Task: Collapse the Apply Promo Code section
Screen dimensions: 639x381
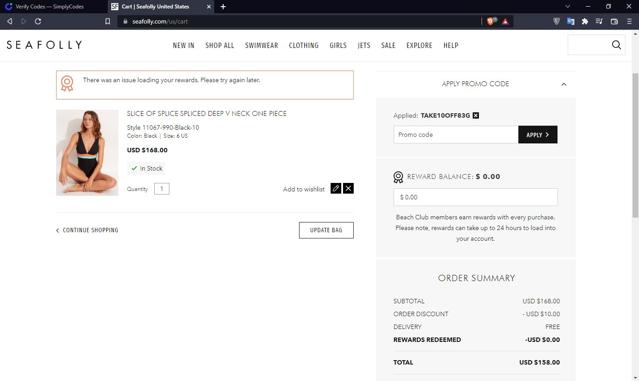Action: (x=564, y=84)
